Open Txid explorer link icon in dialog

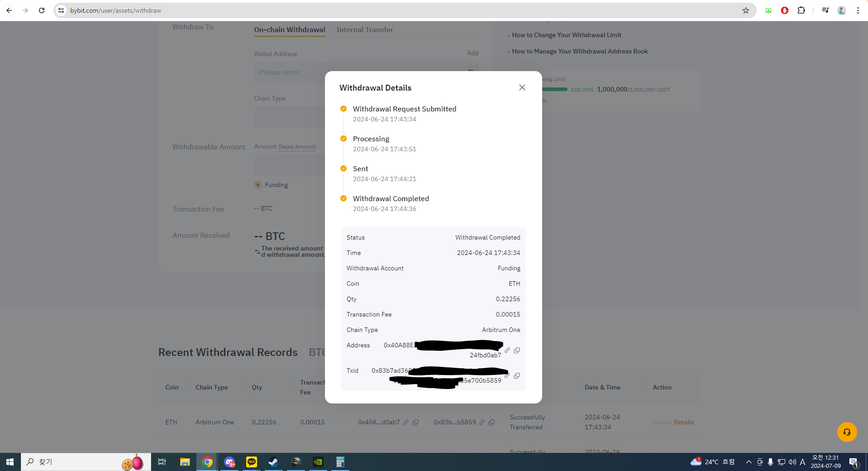pos(507,375)
